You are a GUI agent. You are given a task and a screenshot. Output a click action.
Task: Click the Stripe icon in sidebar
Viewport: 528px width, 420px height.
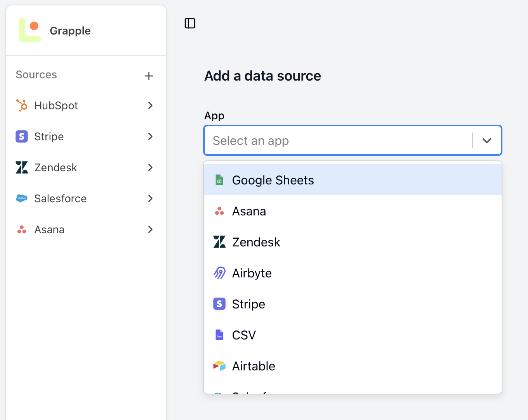(22, 136)
